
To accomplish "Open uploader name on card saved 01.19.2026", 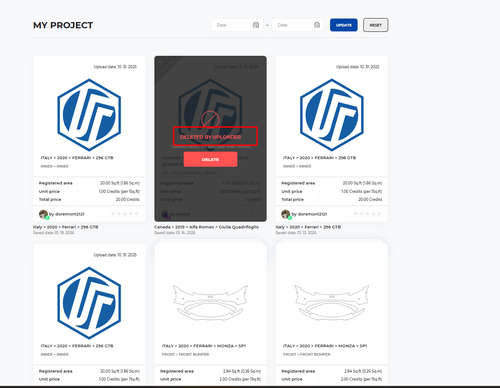I will point(67,214).
